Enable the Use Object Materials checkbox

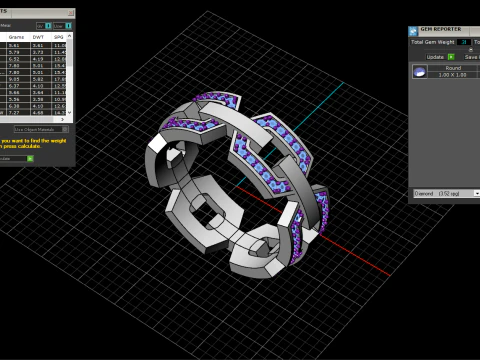click(x=65, y=129)
